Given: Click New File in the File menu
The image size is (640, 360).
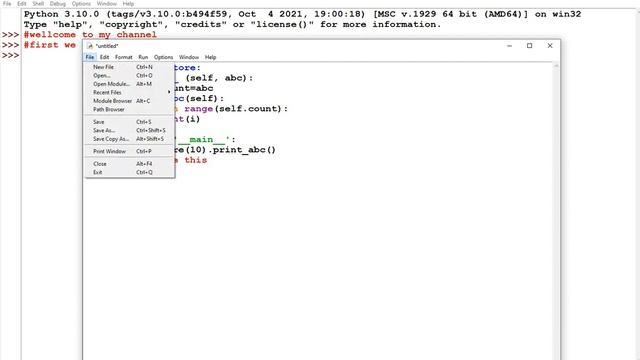Looking at the screenshot, I should (x=129, y=67).
